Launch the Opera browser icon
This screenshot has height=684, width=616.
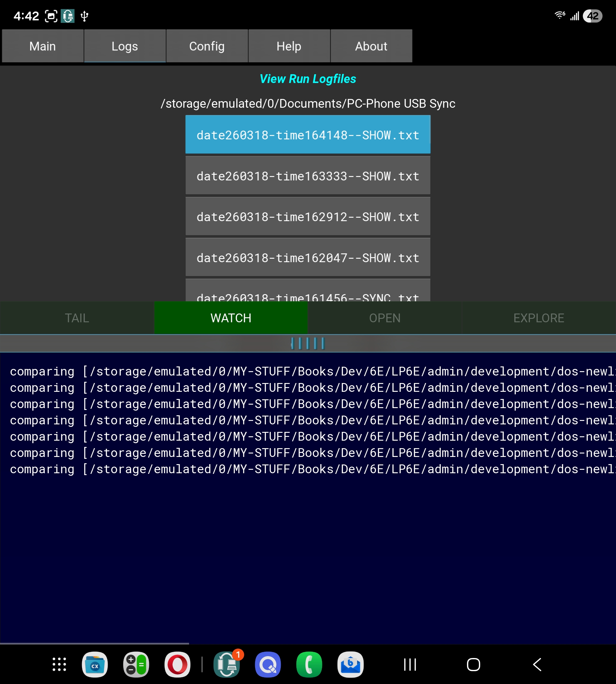click(x=177, y=664)
